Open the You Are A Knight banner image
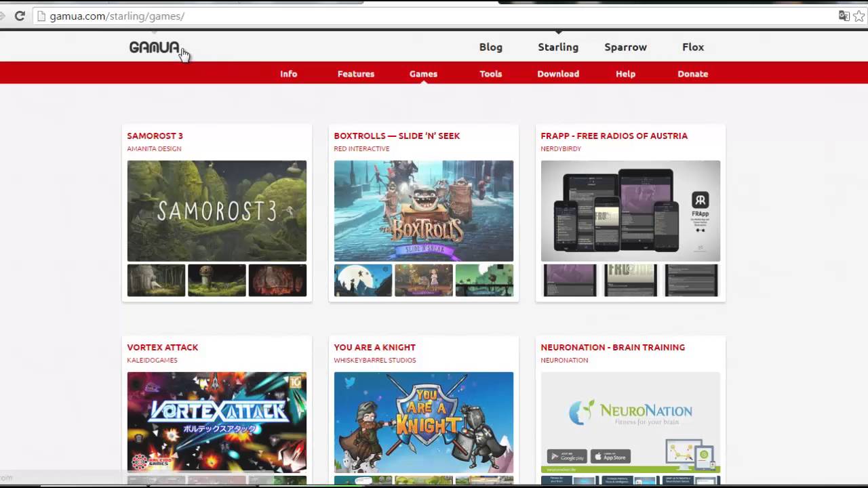Viewport: 868px width, 488px height. click(x=424, y=422)
